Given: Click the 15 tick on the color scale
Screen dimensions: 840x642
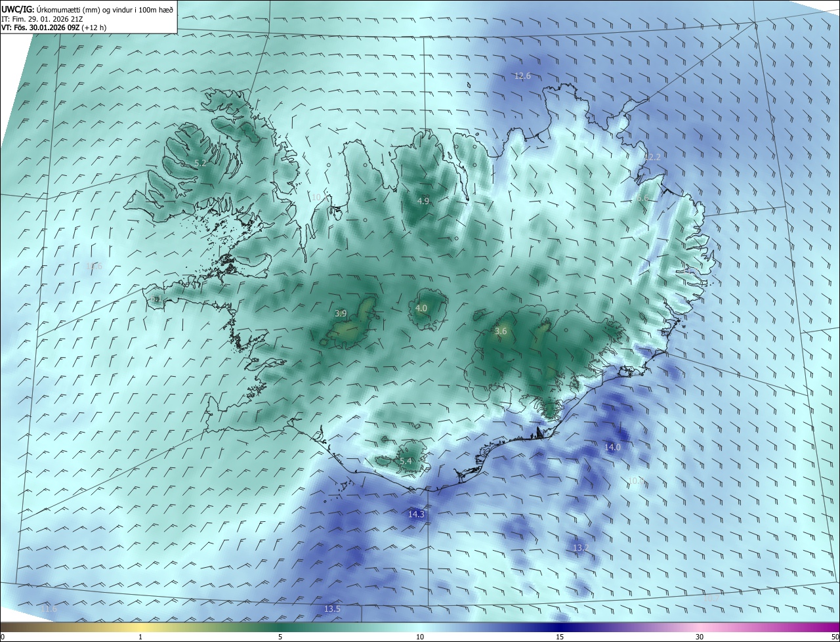Looking at the screenshot, I should click(560, 637).
